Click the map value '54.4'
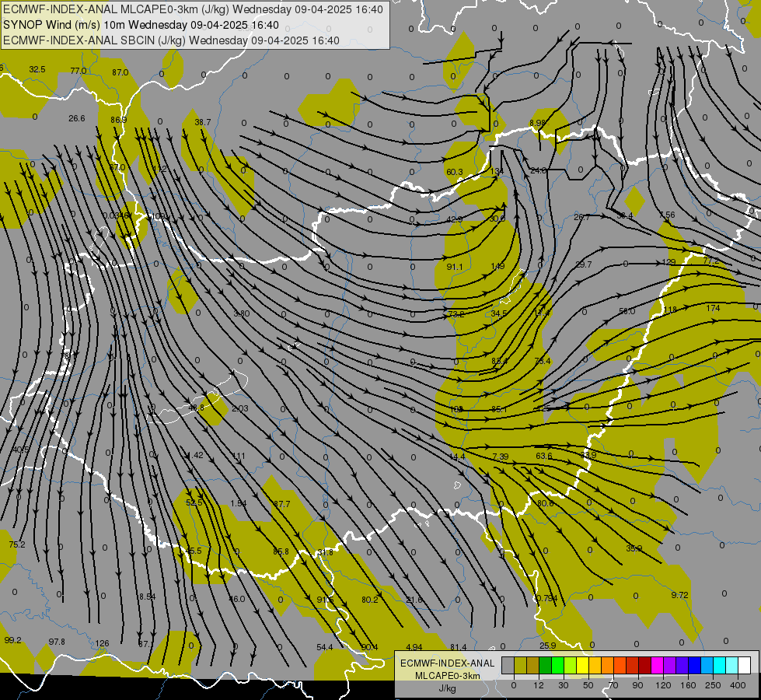Image resolution: width=761 pixels, height=700 pixels. click(x=325, y=647)
